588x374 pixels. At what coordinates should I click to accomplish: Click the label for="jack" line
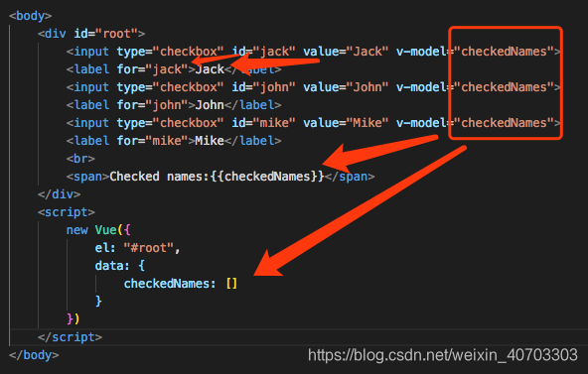174,69
